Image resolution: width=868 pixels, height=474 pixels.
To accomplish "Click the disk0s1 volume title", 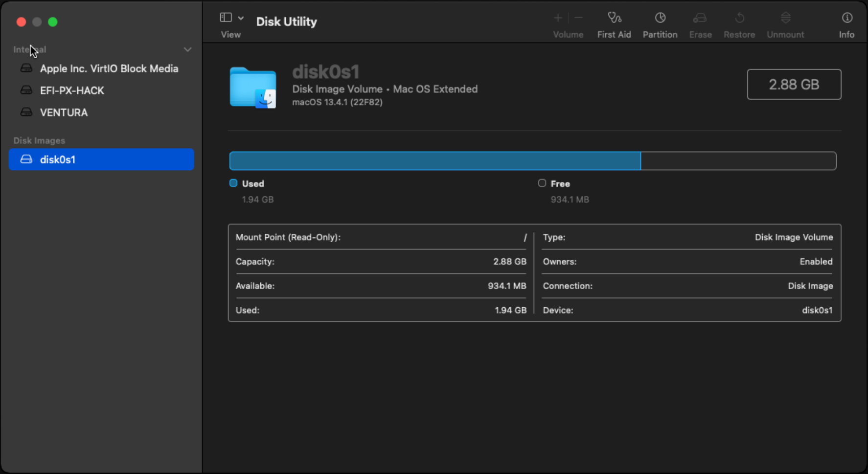I will point(326,72).
